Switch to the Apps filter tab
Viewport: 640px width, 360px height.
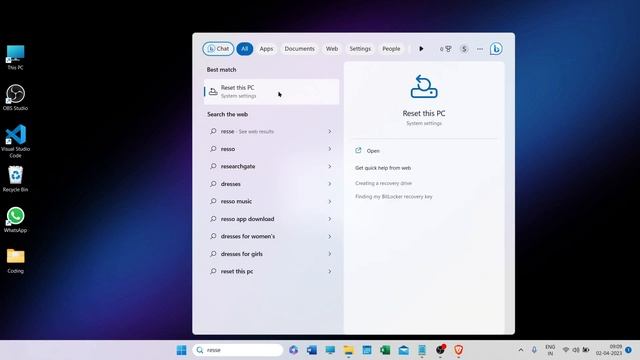(266, 49)
